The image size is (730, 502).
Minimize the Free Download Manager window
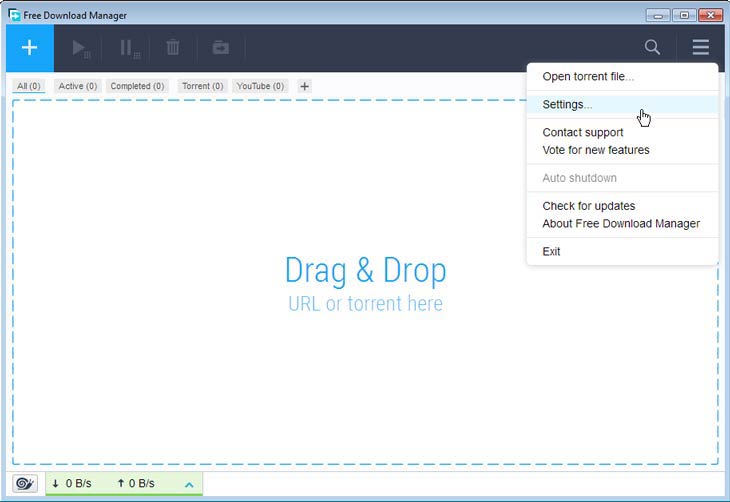(x=658, y=15)
